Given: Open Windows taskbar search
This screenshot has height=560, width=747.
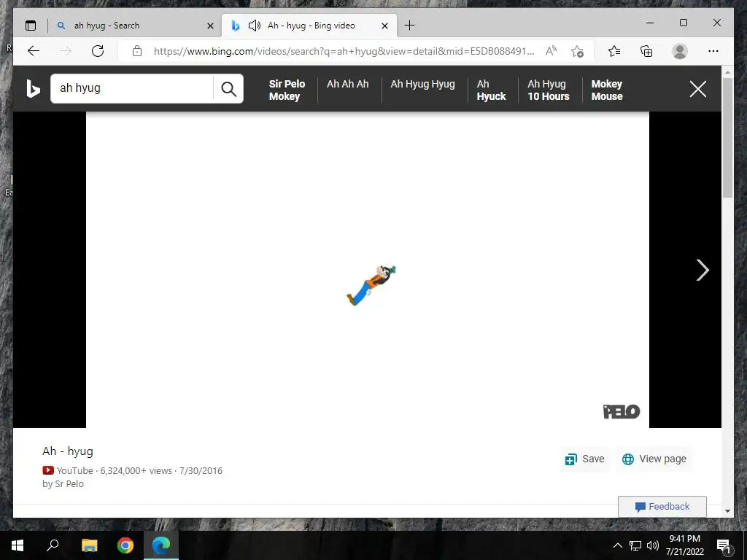Looking at the screenshot, I should (53, 545).
